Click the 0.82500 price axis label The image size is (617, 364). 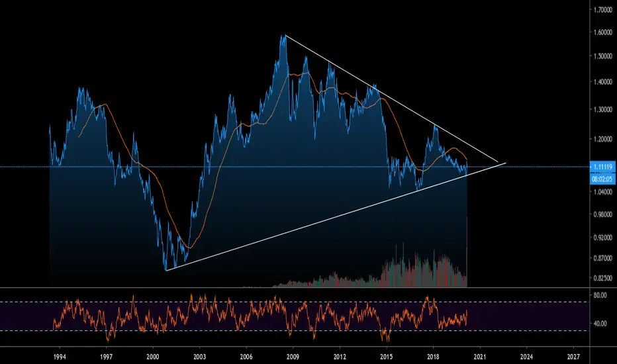[603, 278]
